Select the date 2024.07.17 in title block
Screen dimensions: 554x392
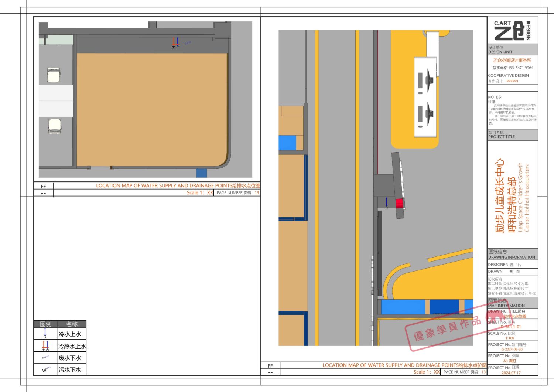point(511,373)
